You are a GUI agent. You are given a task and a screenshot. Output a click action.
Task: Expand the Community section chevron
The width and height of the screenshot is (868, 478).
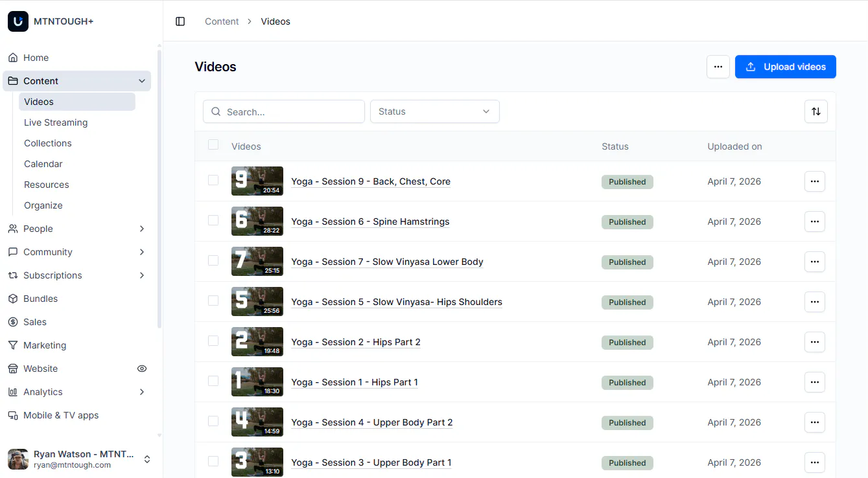pos(142,252)
